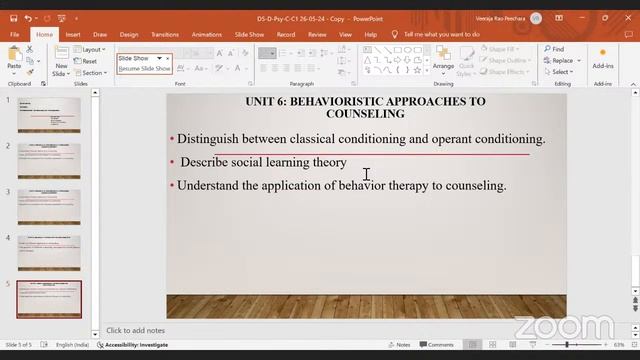Click the Fit slide to window icon
640x360 pixels.
tap(634, 345)
